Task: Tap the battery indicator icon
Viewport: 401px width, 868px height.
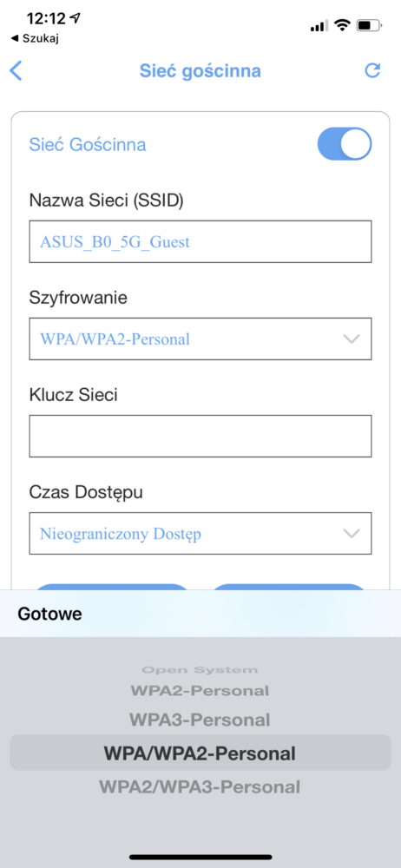Action: [369, 25]
